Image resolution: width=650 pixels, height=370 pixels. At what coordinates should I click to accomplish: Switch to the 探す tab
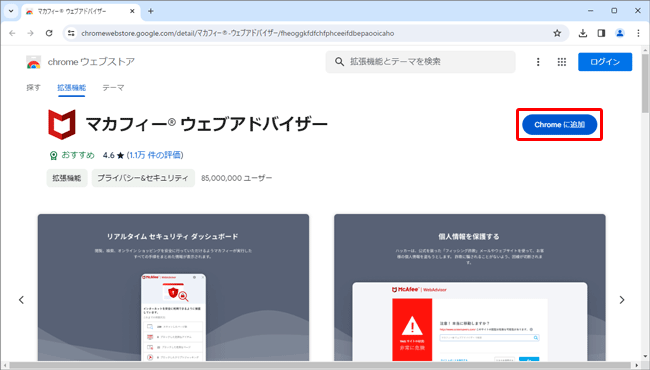(34, 87)
